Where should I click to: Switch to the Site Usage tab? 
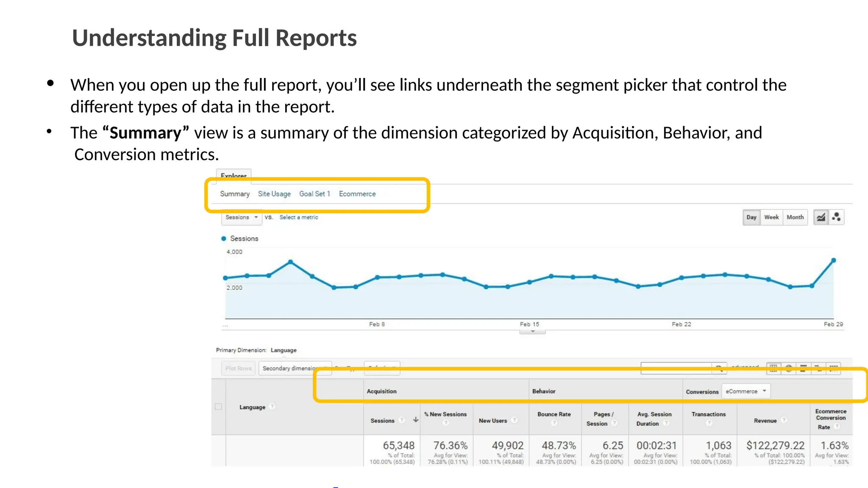click(274, 194)
